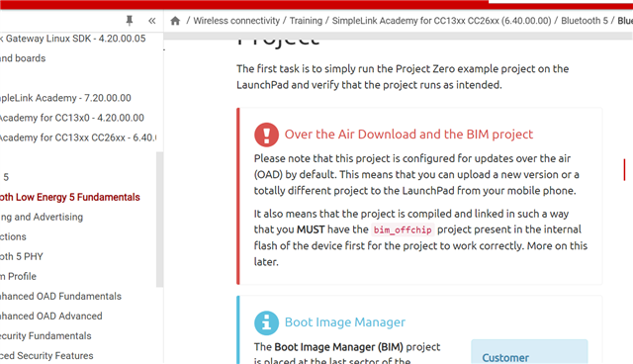Select Gateway Linux SDK - 4.20.00.05 item

(73, 39)
